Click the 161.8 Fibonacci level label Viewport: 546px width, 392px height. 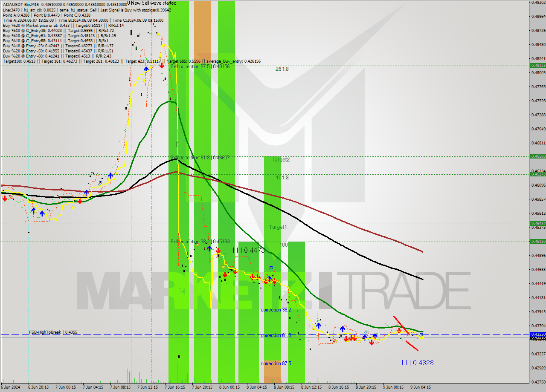point(282,177)
